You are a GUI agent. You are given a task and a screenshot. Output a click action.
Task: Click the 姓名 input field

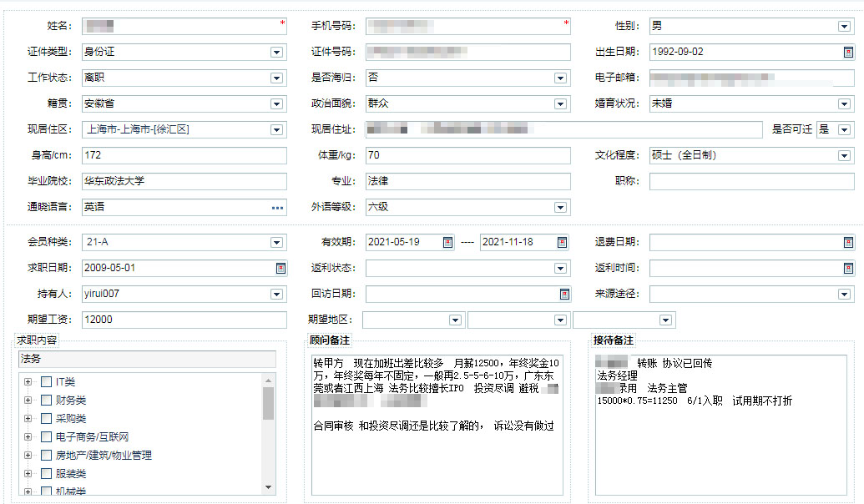click(x=184, y=26)
